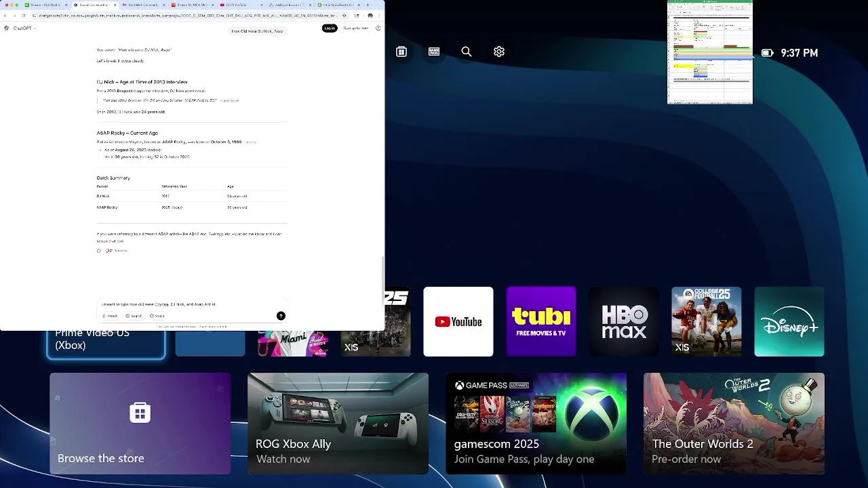
Task: Click the clock showing 9:37 PM
Action: tap(799, 53)
